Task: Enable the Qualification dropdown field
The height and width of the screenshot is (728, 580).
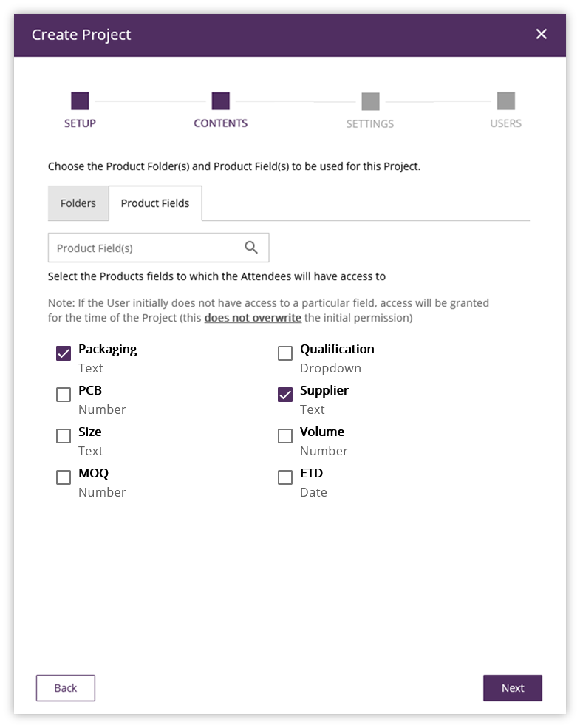Action: [x=285, y=353]
